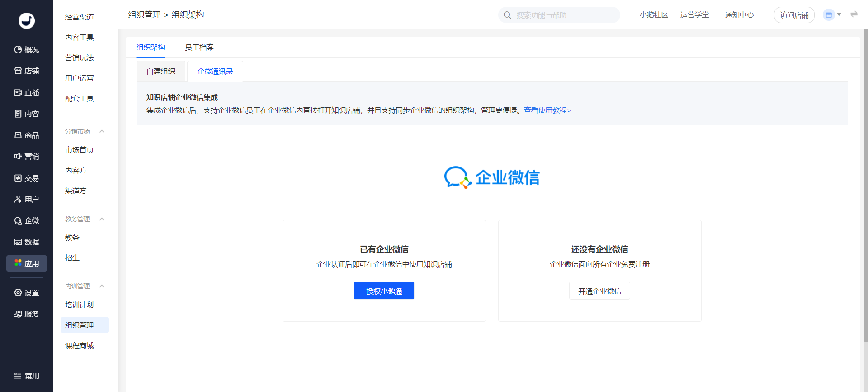868x392 pixels.
Task: Click the Xiaoe-tech logo icon
Action: [27, 21]
